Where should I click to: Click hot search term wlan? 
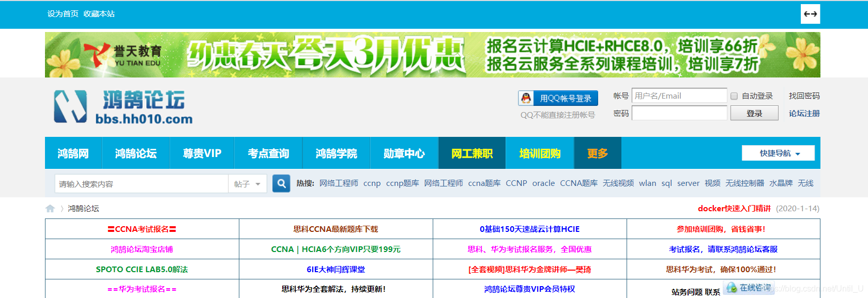[x=647, y=183]
